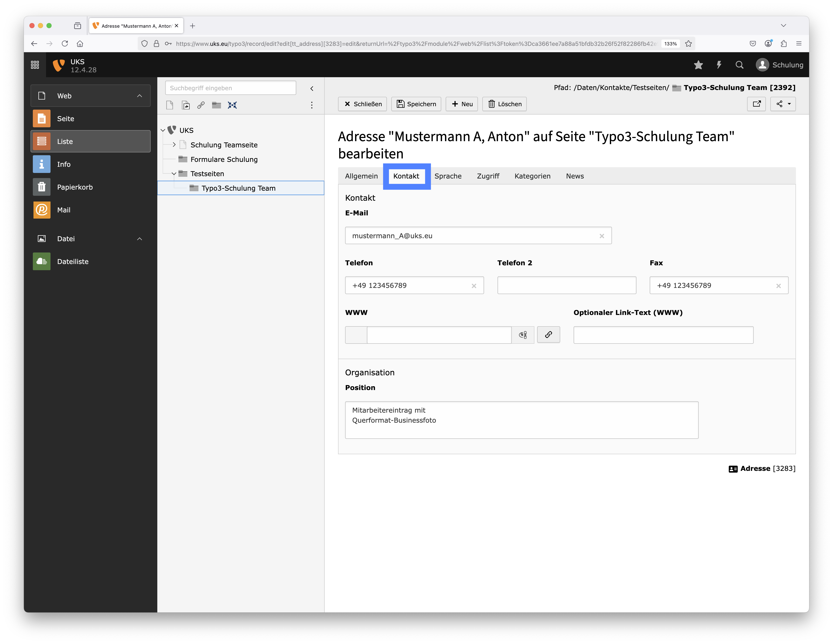The width and height of the screenshot is (833, 644).
Task: Open the TYPO3 backend search magnifier
Action: click(739, 65)
